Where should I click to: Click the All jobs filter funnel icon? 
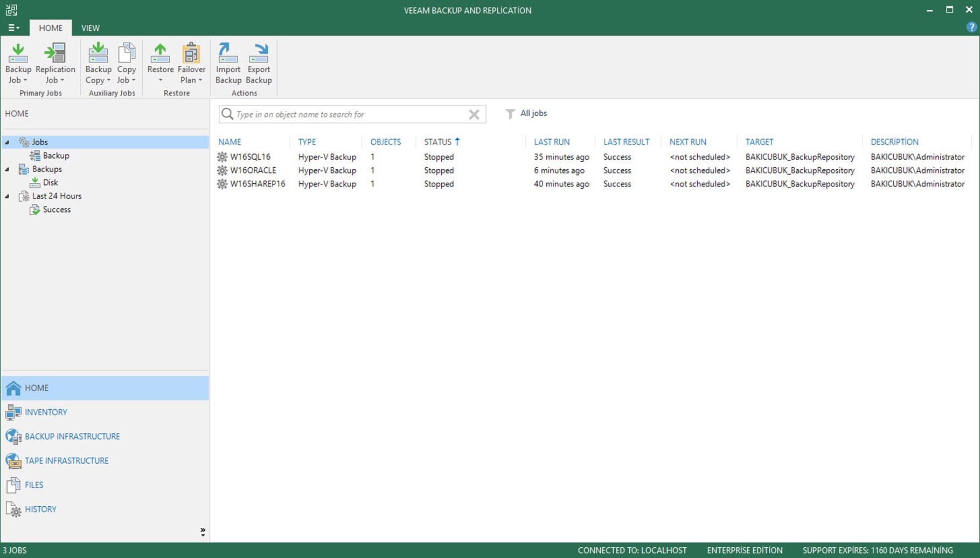[510, 114]
